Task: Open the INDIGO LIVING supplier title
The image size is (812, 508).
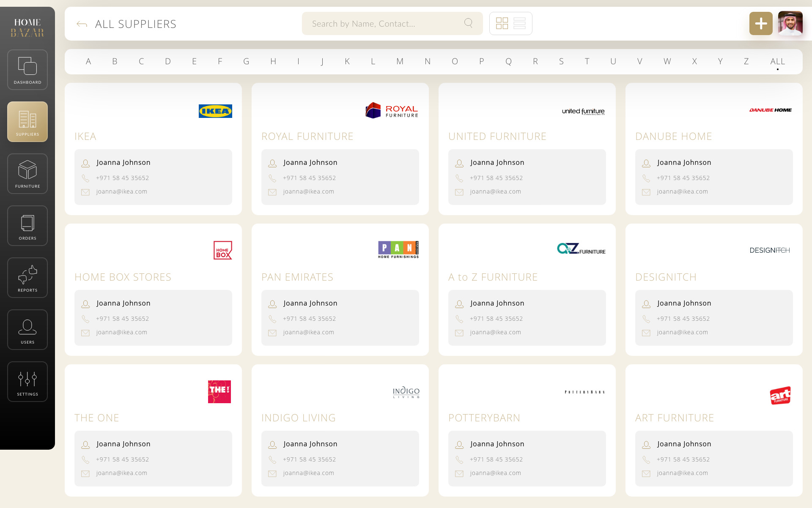Action: tap(299, 418)
